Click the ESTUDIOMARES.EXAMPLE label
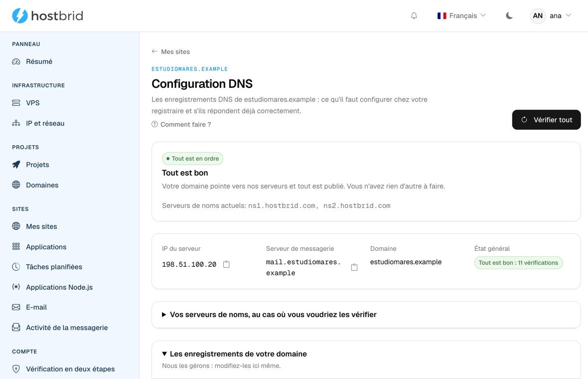This screenshot has width=588, height=379. (x=190, y=69)
